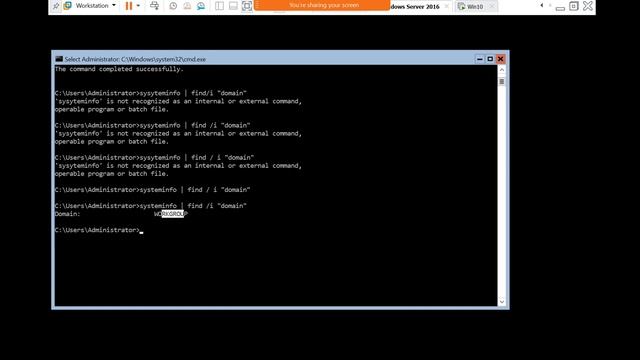Minimize the cmd.exe window
The width and height of the screenshot is (640, 360).
pyautogui.click(x=480, y=59)
